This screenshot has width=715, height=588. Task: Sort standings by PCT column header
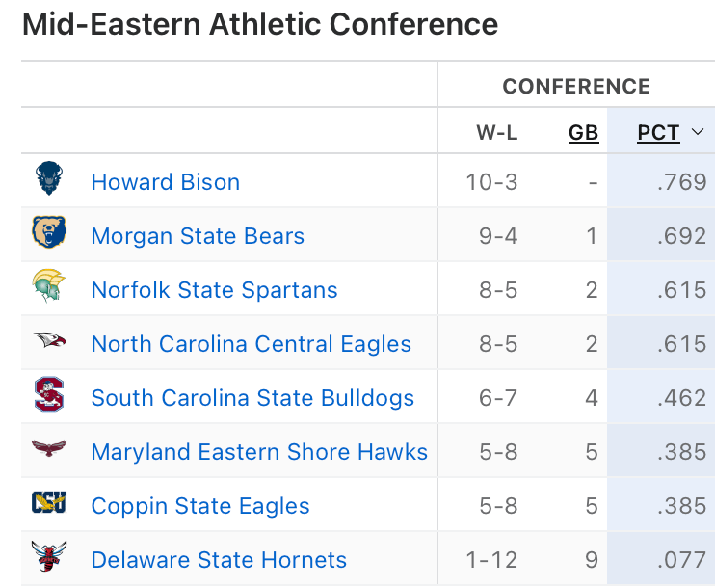click(x=658, y=133)
